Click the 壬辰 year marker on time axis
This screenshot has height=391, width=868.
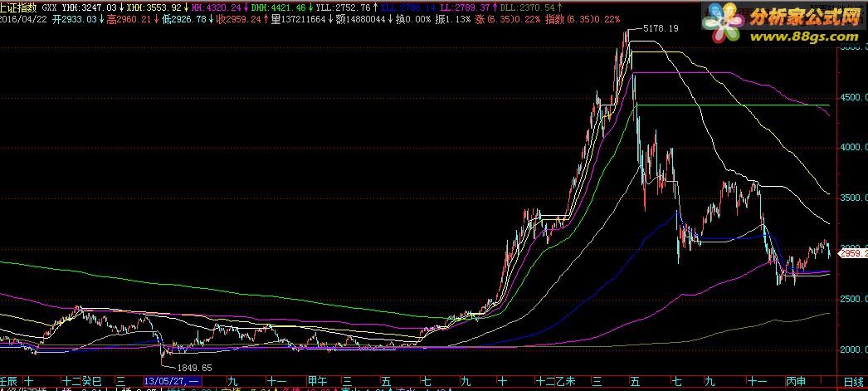(x=9, y=382)
